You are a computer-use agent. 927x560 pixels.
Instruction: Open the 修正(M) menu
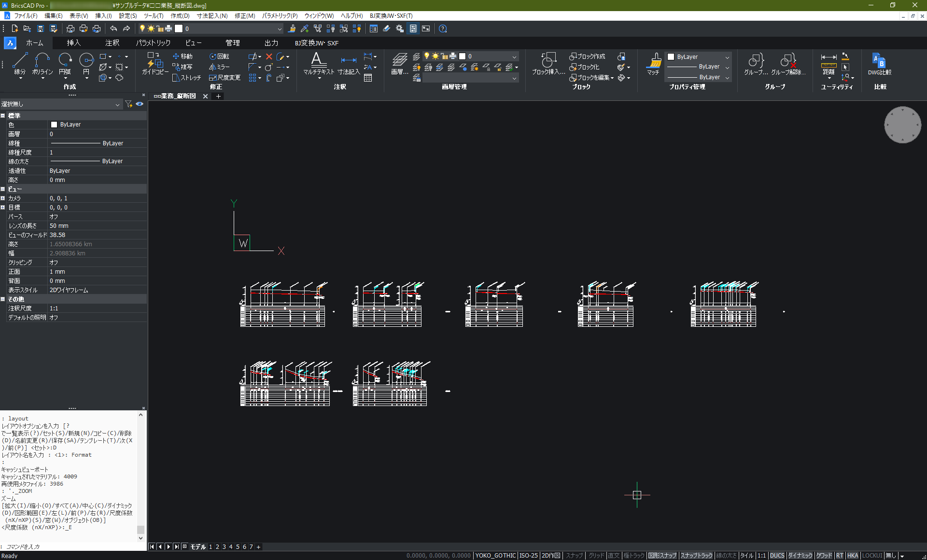pyautogui.click(x=245, y=16)
